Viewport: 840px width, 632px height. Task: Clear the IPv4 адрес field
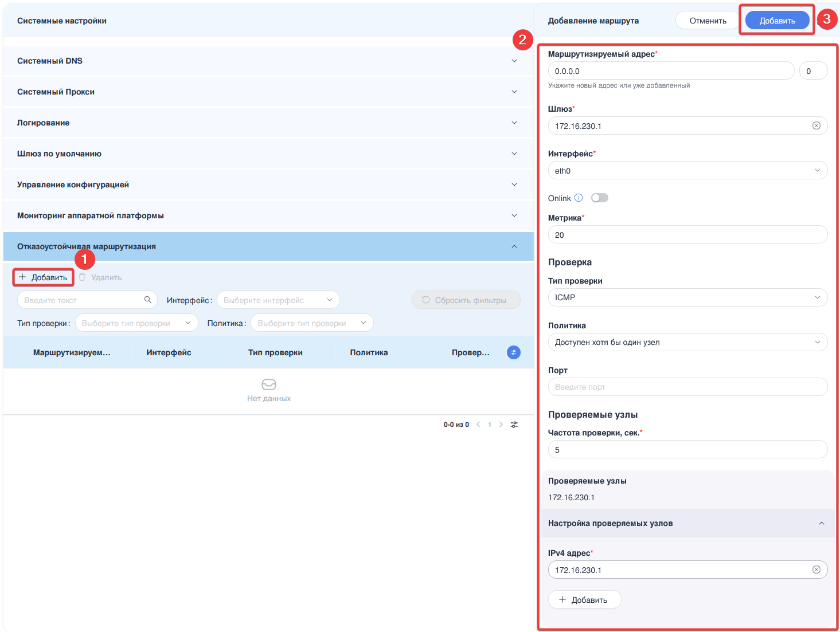coord(816,570)
